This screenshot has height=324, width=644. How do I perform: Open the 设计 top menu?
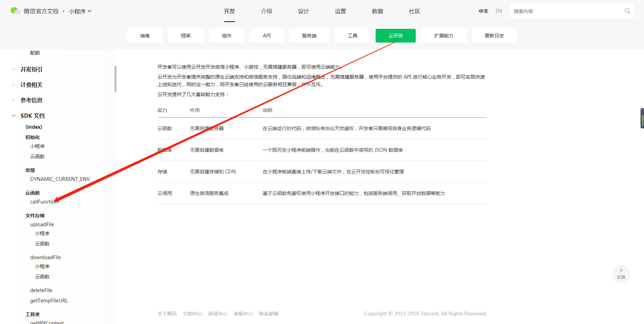pyautogui.click(x=303, y=11)
